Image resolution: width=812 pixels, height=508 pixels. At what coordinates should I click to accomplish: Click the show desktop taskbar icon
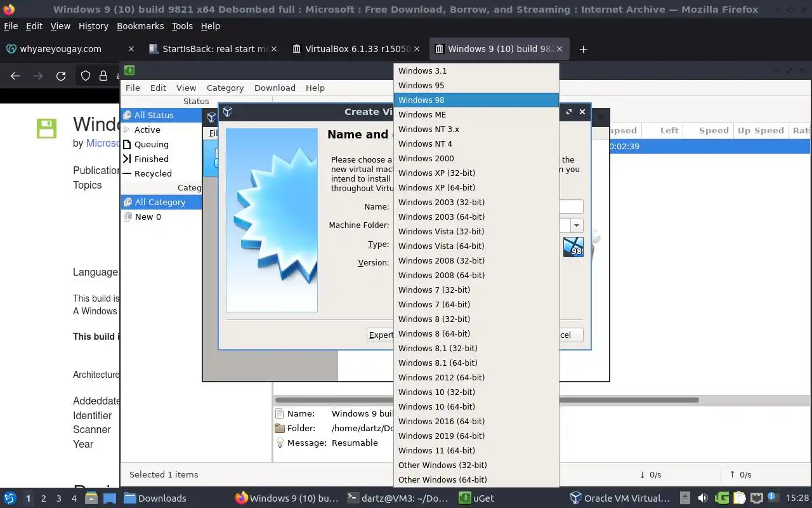(109, 498)
